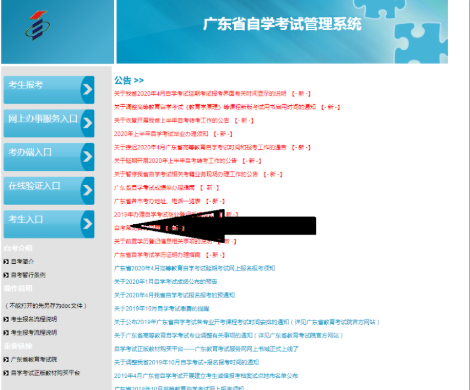Open the 自考简介 sidebar link

coord(22,262)
